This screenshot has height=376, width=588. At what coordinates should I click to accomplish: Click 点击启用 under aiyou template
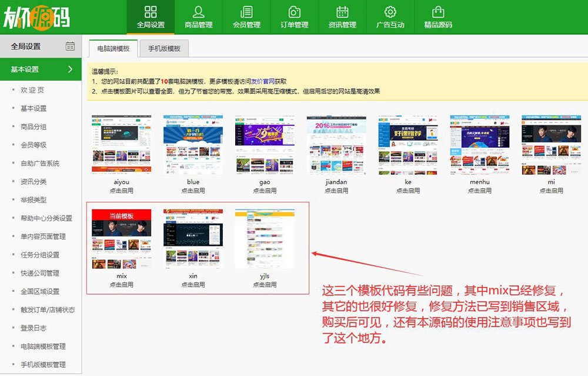point(122,191)
